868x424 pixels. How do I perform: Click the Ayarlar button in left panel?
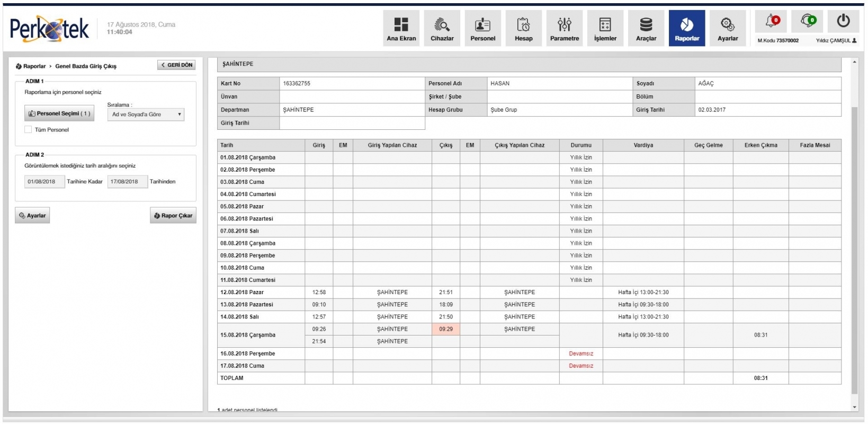tap(32, 215)
